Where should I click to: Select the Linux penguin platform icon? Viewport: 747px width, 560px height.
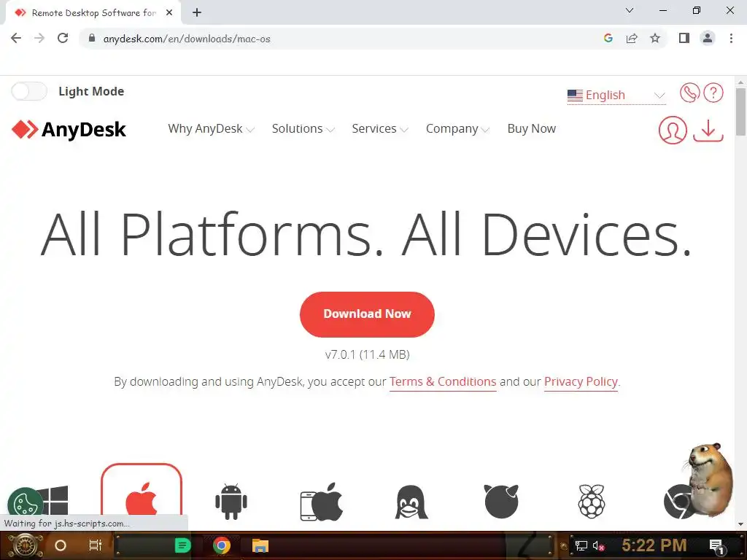[411, 502]
